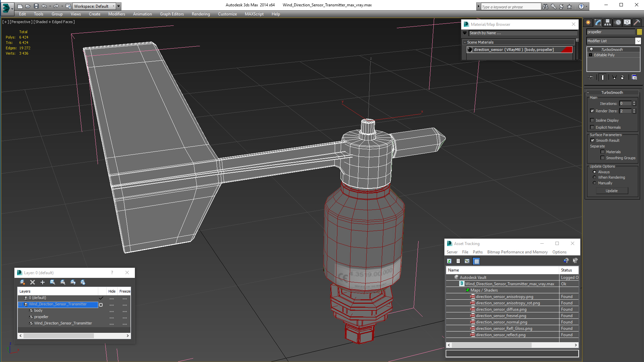Click Create New Layer icon
Viewport: 644px width, 362px height.
coord(22,282)
